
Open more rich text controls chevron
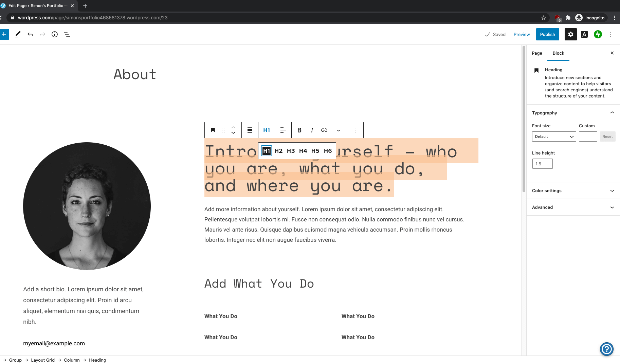(x=339, y=130)
